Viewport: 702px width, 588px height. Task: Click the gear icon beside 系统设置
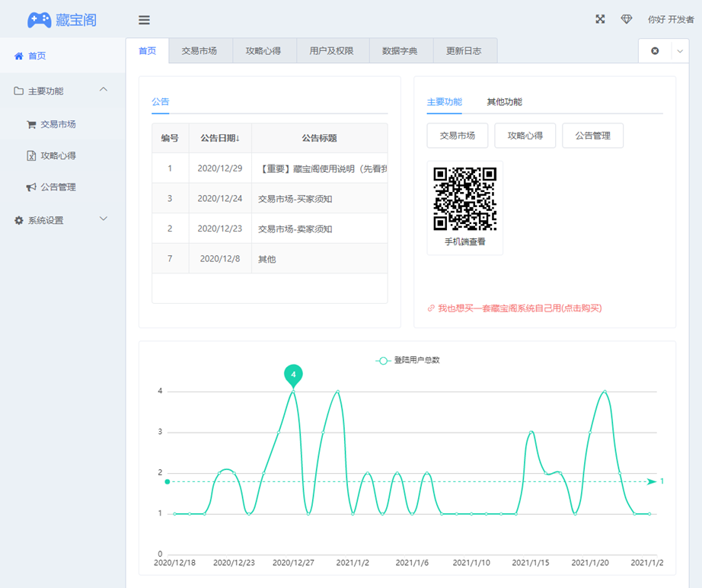19,220
